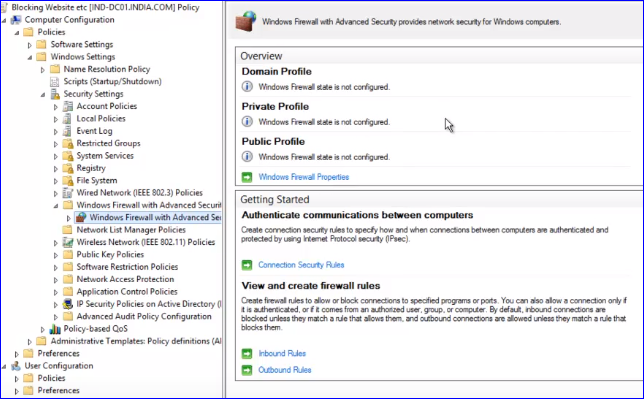Expand the Public Key Policies node

tap(56, 255)
